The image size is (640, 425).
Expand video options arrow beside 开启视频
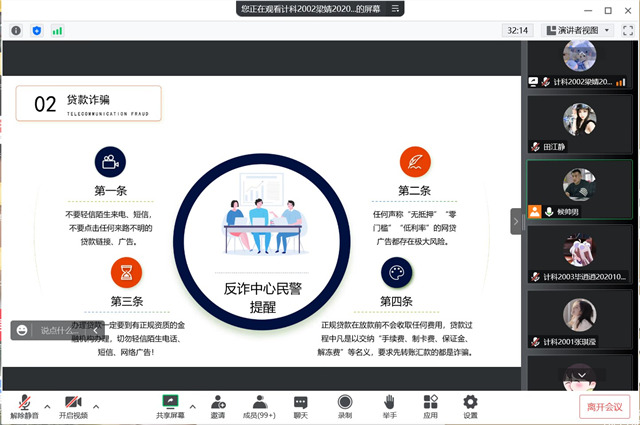(96, 407)
